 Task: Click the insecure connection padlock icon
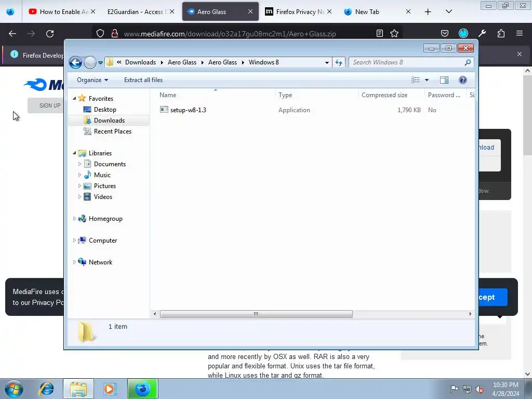tap(115, 34)
